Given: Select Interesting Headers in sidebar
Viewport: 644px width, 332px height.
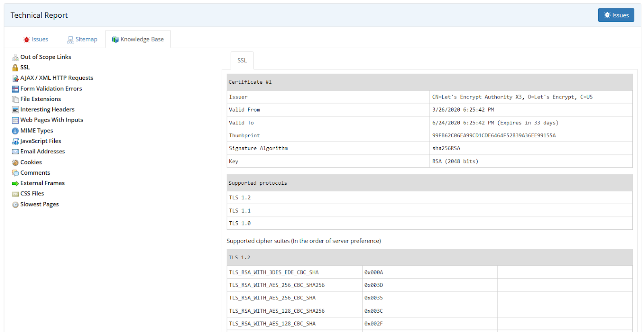Looking at the screenshot, I should pyautogui.click(x=47, y=109).
